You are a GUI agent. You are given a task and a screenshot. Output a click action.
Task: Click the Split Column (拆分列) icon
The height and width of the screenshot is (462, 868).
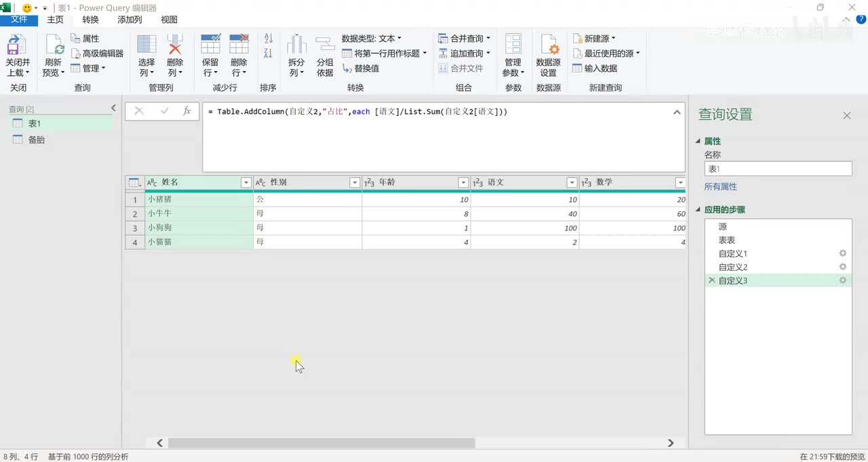click(296, 44)
